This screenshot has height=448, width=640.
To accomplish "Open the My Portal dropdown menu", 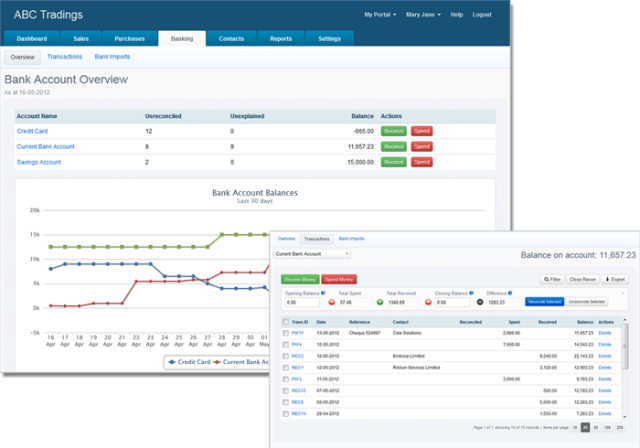I will (x=380, y=15).
